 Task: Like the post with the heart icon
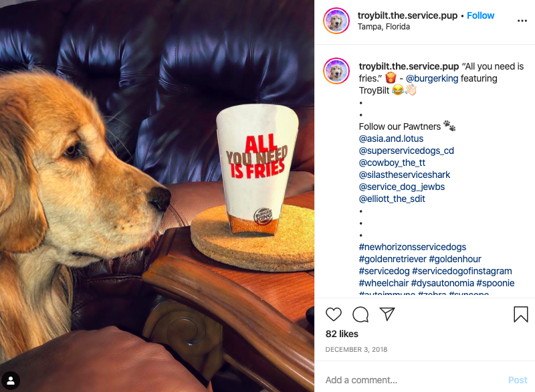coord(333,314)
